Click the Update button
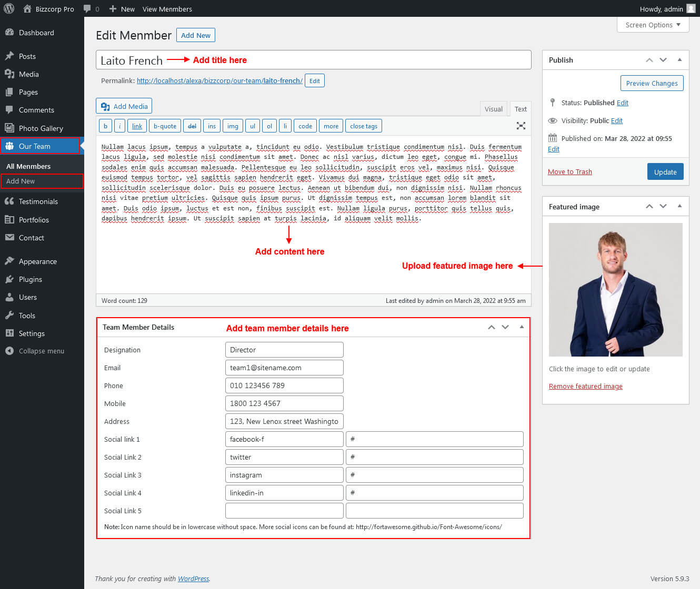The height and width of the screenshot is (589, 700). coord(665,172)
